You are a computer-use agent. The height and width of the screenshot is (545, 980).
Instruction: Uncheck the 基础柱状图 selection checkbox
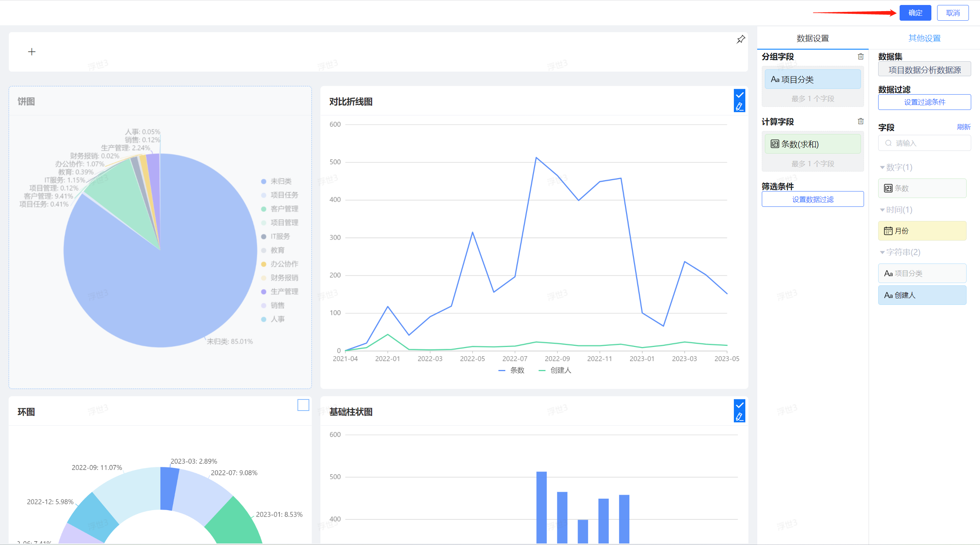coord(740,405)
